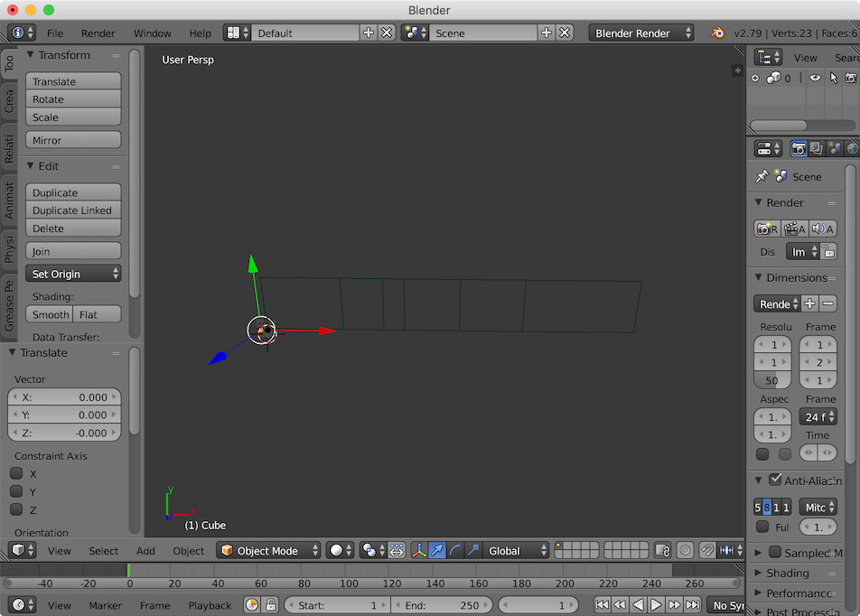Viewport: 860px width, 616px height.
Task: Enable the X constraint axis checkbox
Action: point(16,473)
